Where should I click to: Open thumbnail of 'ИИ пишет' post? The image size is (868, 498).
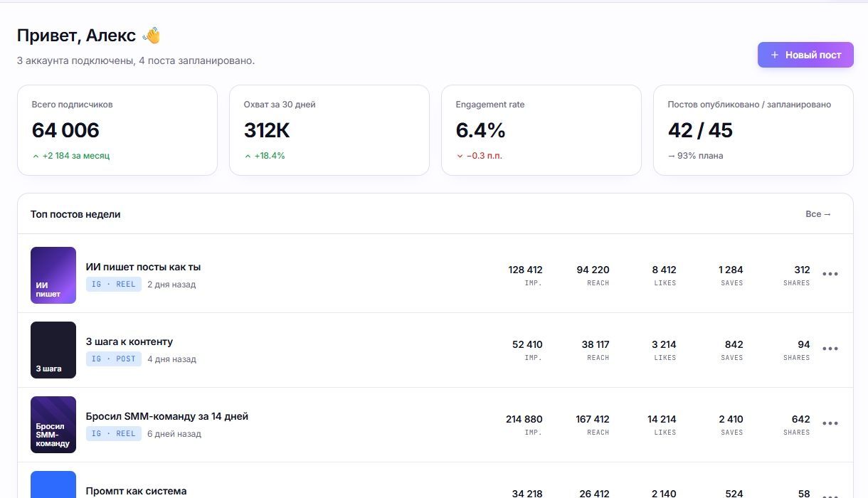[x=53, y=275]
